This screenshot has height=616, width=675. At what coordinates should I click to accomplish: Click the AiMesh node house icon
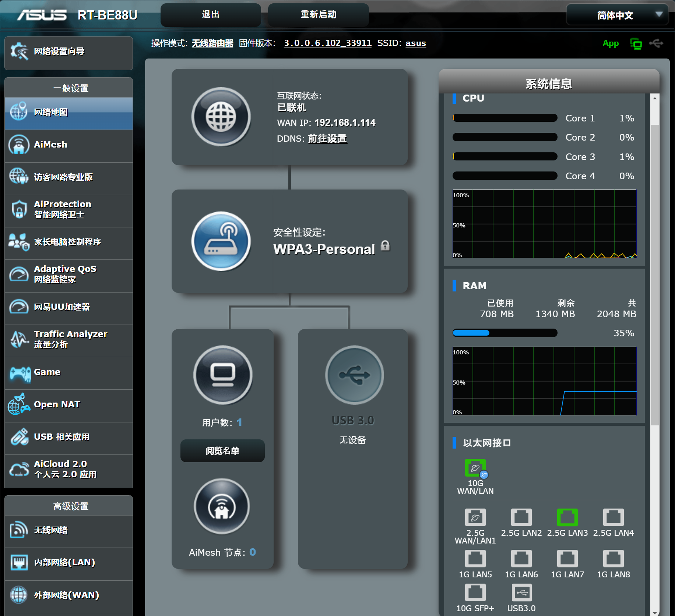(x=222, y=506)
